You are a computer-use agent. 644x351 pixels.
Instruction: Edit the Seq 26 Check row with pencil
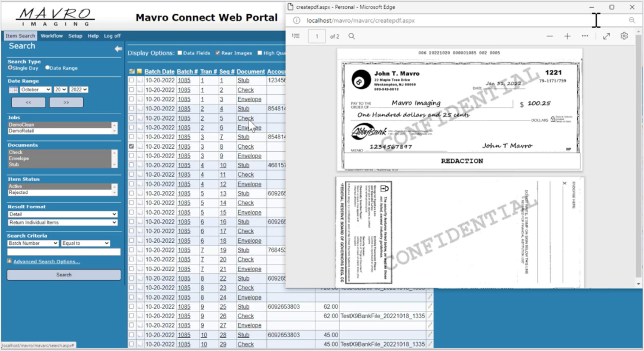click(430, 316)
